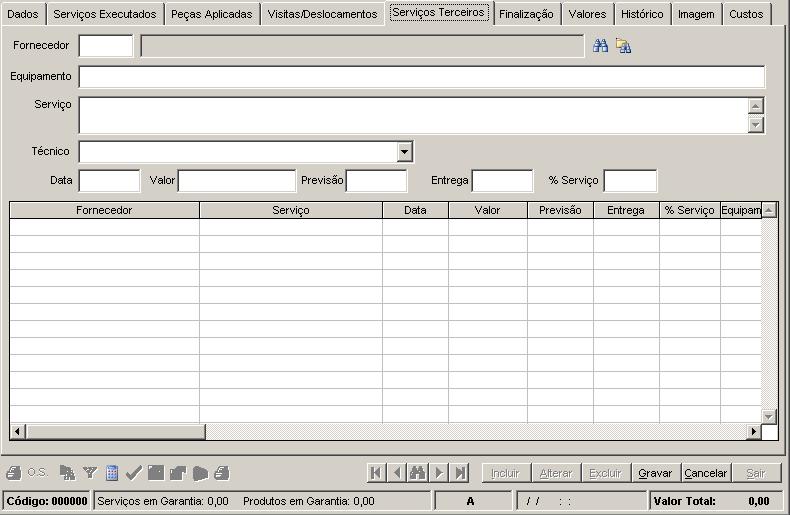Click the Serviço column header in grid
Screen dimensions: 790x515
(x=291, y=210)
